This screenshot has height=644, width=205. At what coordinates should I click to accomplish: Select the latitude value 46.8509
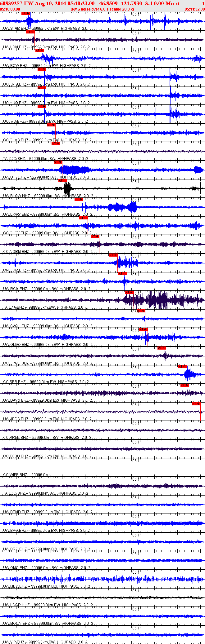point(108,3)
